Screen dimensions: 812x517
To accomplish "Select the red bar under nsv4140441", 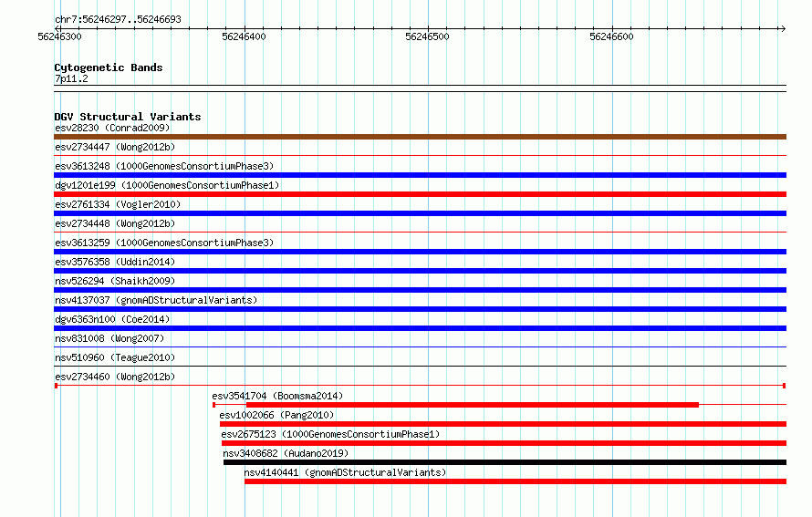I will tap(515, 481).
